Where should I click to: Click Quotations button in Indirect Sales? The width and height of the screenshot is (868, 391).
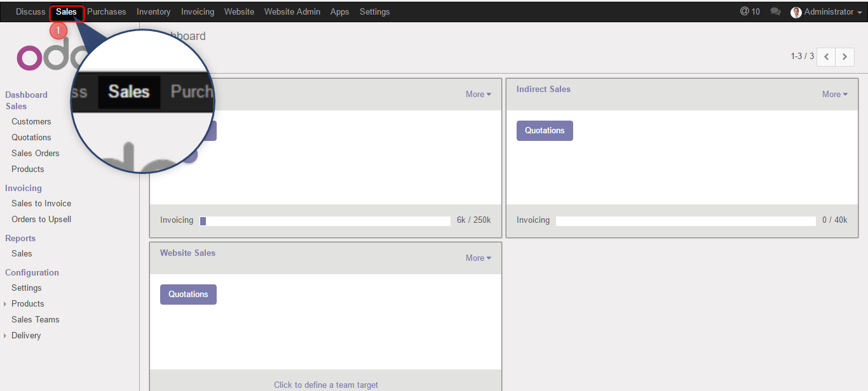545,131
